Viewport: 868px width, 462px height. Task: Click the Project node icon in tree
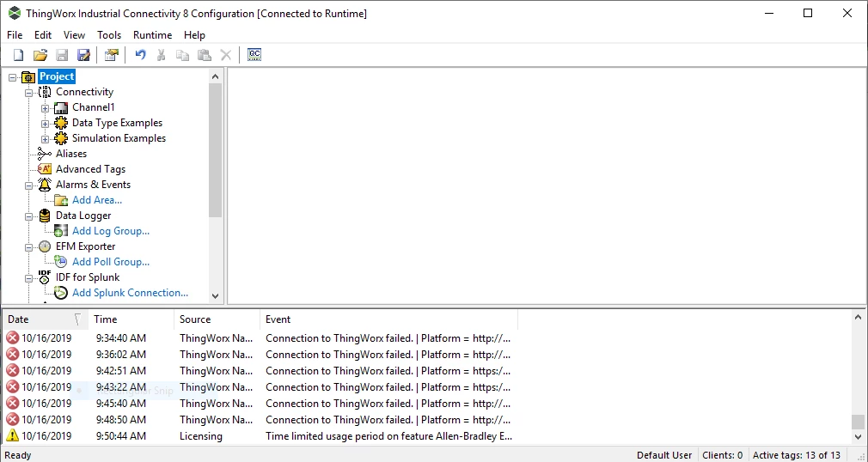point(28,76)
